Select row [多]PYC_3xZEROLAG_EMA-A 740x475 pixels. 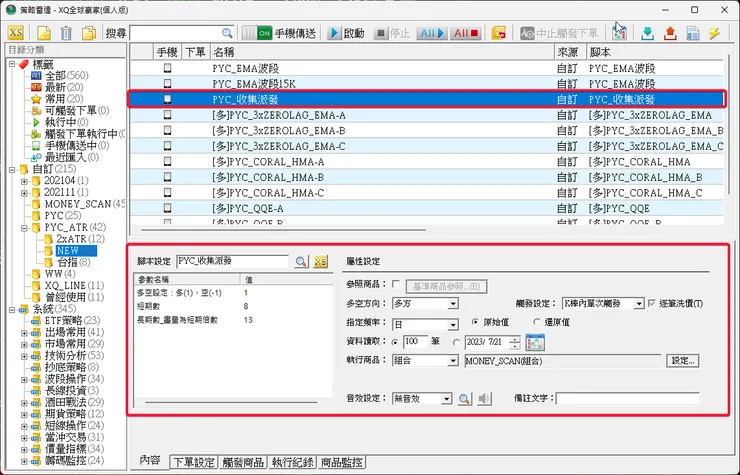point(427,115)
